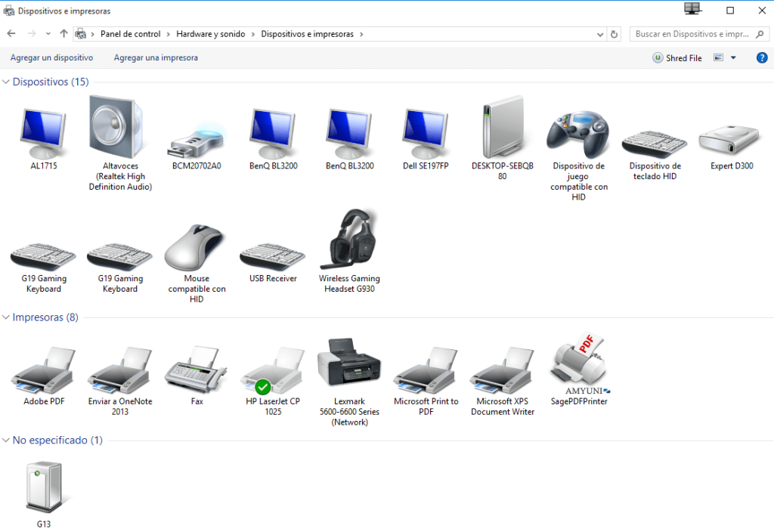Select the DESKTOP-SEBQB80 computer device

pyautogui.click(x=503, y=139)
